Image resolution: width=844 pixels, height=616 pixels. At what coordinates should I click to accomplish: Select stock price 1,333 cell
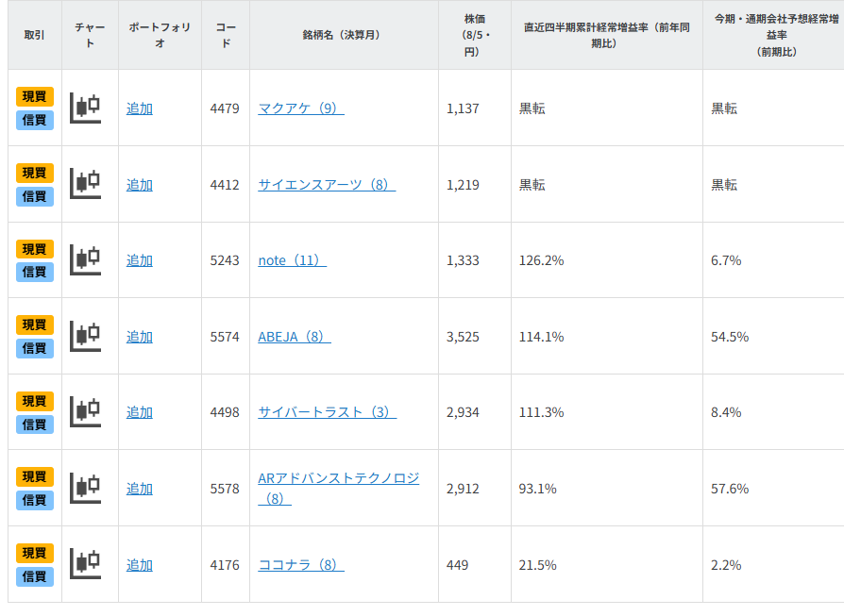tap(475, 260)
